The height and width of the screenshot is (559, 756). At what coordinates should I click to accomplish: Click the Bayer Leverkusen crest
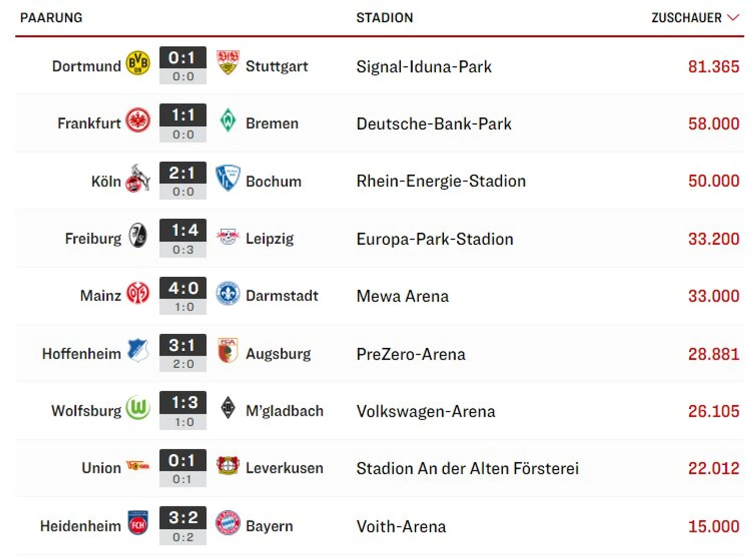[x=228, y=465]
